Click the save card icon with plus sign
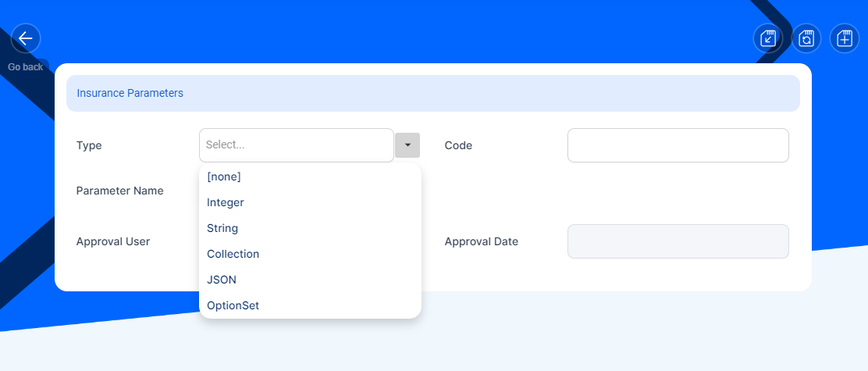Image resolution: width=868 pixels, height=371 pixels. [x=845, y=38]
